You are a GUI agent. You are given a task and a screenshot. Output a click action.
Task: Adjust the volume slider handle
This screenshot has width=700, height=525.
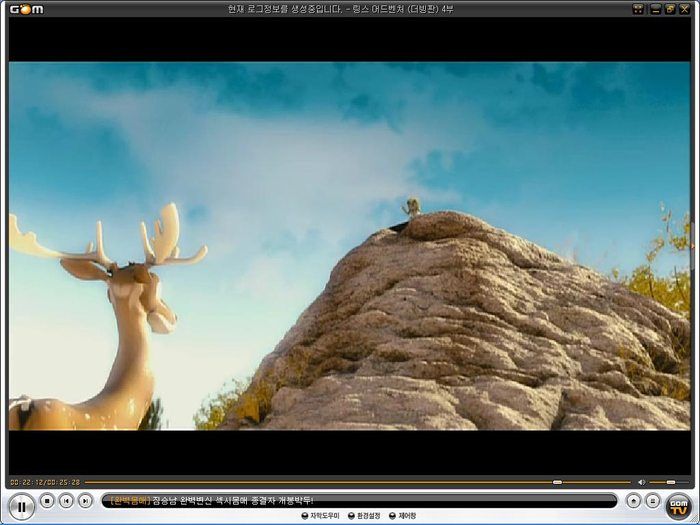pyautogui.click(x=671, y=482)
